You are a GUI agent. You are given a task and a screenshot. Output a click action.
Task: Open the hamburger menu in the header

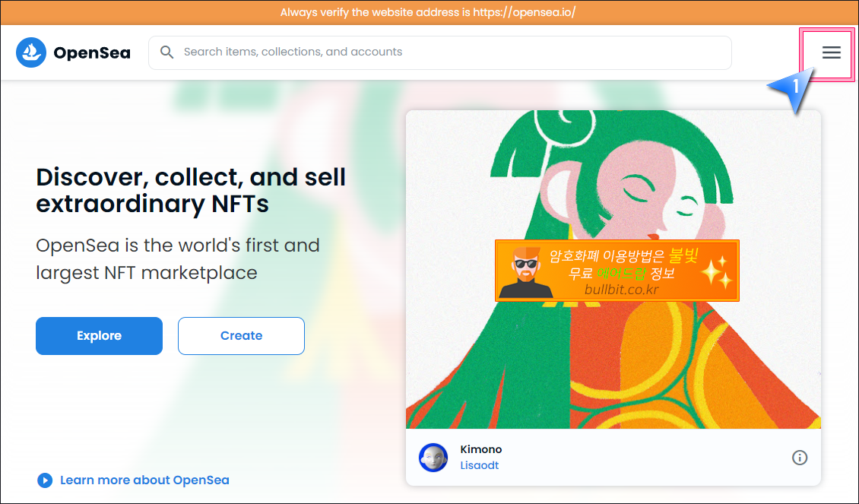[x=831, y=52]
